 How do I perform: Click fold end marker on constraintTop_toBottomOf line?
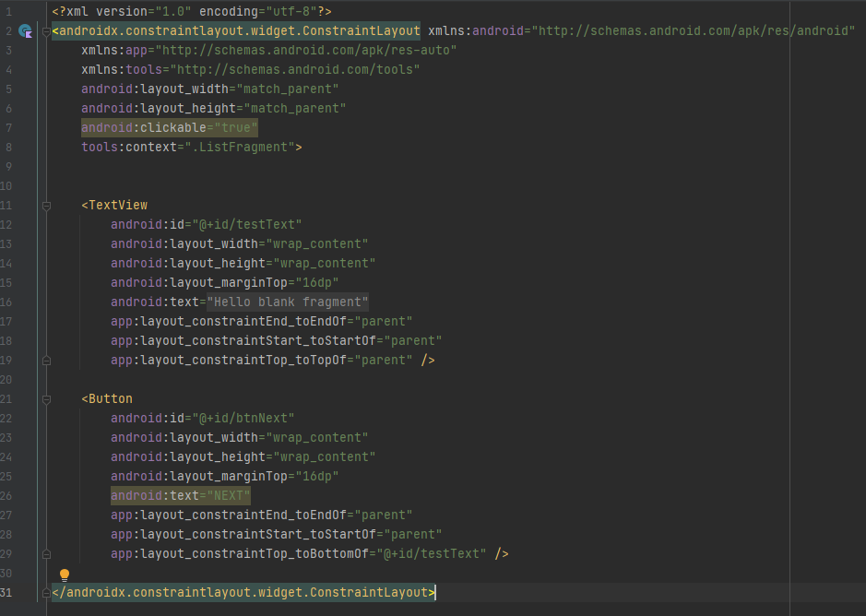46,553
